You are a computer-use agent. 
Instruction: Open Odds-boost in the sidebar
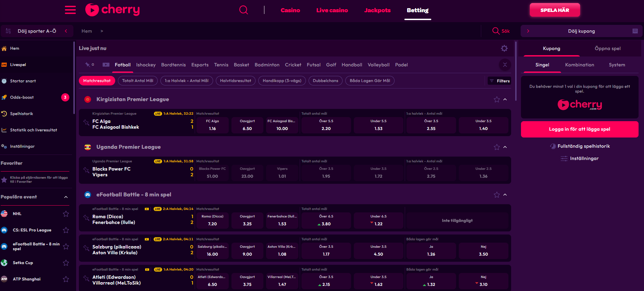[x=22, y=97]
